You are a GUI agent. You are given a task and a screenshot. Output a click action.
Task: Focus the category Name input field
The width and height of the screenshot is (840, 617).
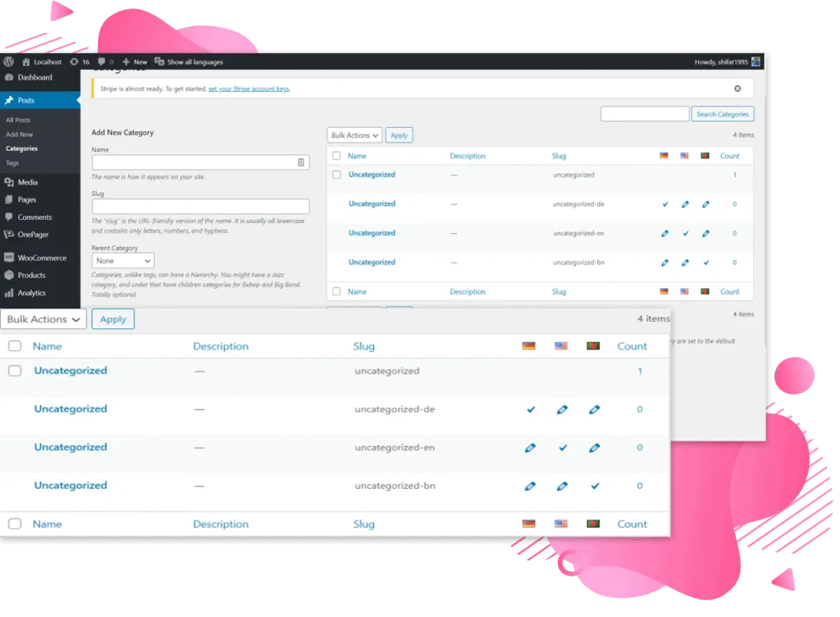click(x=200, y=162)
